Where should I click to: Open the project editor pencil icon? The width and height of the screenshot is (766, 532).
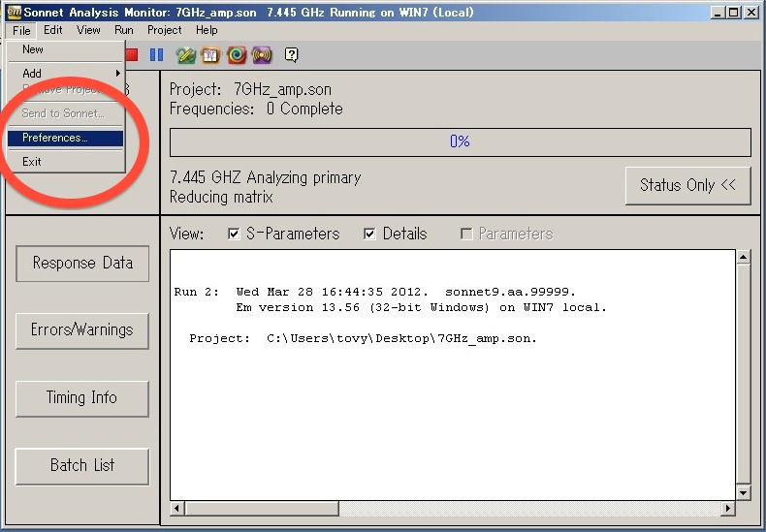(x=185, y=55)
